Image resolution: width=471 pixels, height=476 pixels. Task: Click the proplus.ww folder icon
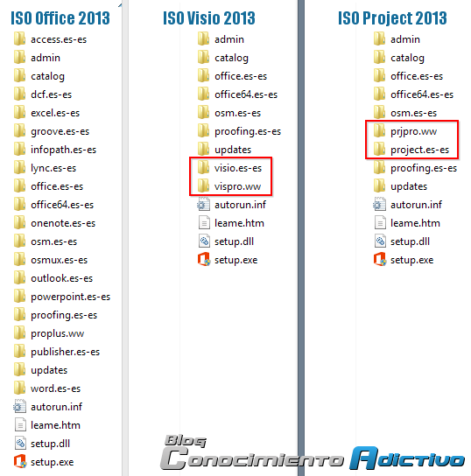pyautogui.click(x=20, y=333)
